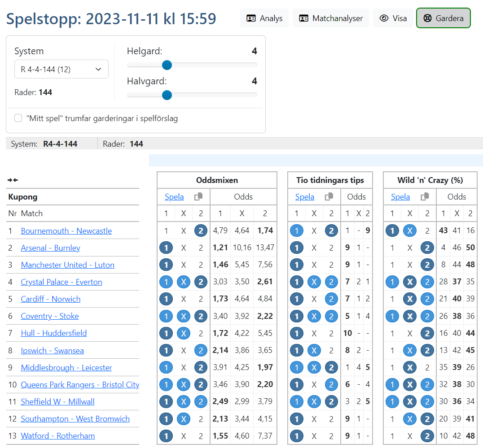This screenshot has width=483, height=448.
Task: Open the Crystal Palace - Everton match
Action: click(61, 282)
